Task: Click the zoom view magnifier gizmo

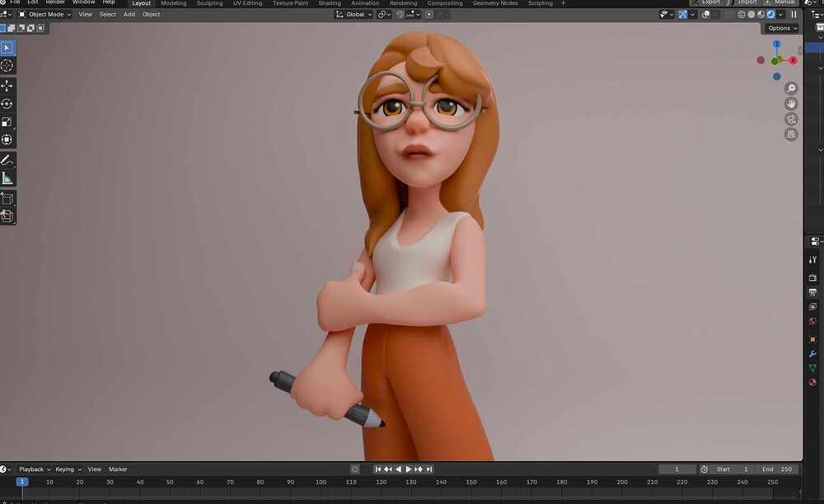Action: click(x=791, y=88)
